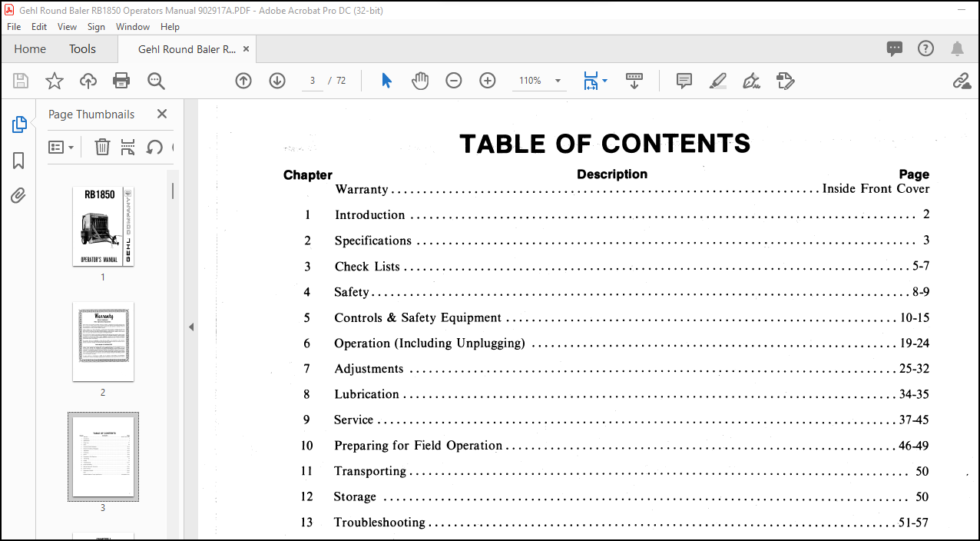This screenshot has height=541, width=980.
Task: Zoom out with the minus circle
Action: (x=454, y=81)
